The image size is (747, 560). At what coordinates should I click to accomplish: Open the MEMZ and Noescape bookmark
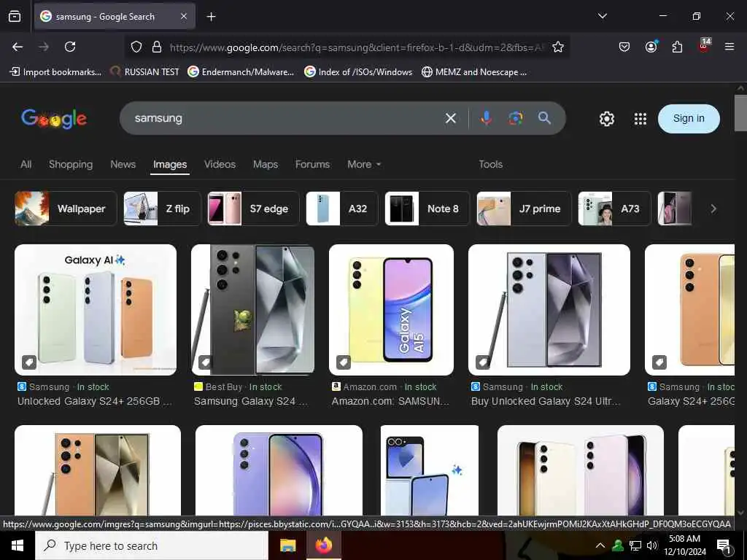[x=474, y=72]
